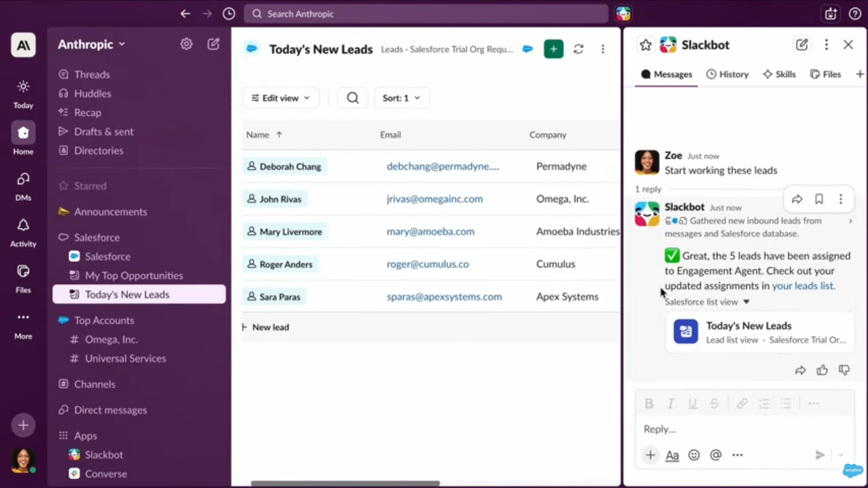This screenshot has height=488, width=868.
Task: Switch to History tab
Action: pos(728,74)
